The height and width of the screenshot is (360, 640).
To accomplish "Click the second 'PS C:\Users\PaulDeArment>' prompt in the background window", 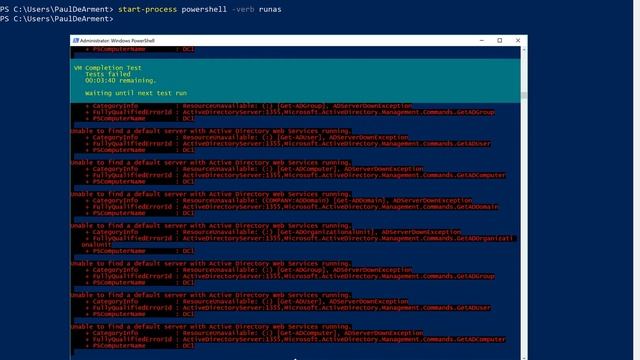I will [x=56, y=19].
